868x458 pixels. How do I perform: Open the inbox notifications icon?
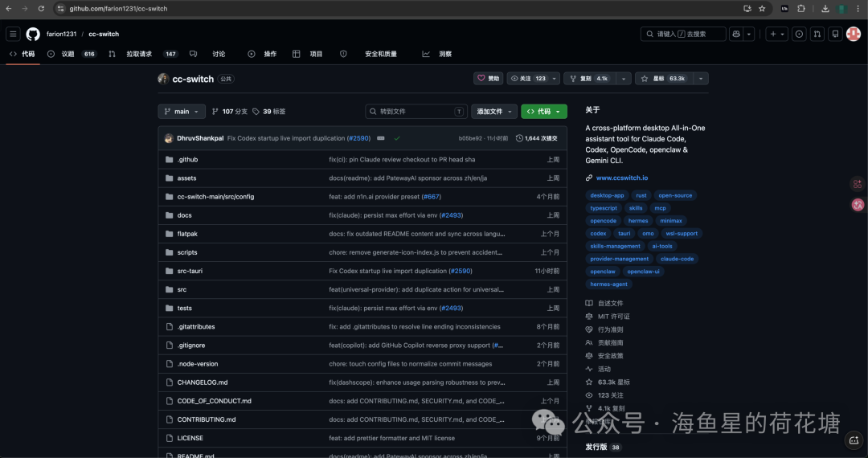[x=835, y=34]
